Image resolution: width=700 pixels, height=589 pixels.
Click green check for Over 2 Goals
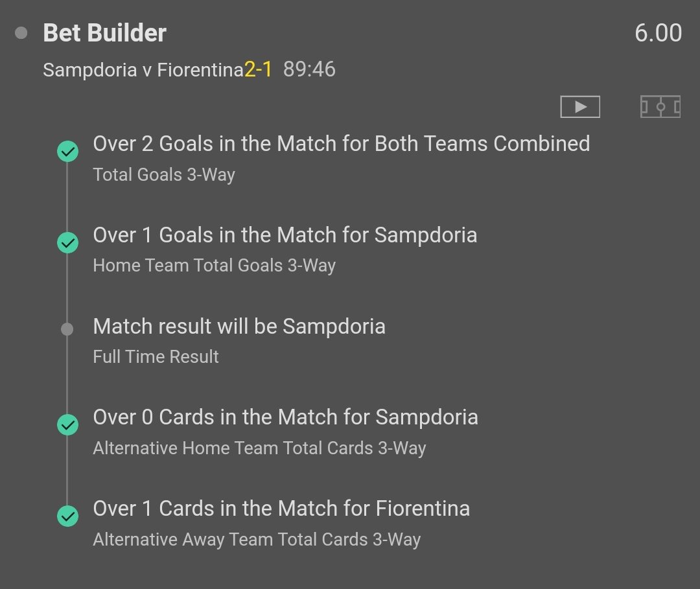click(67, 152)
